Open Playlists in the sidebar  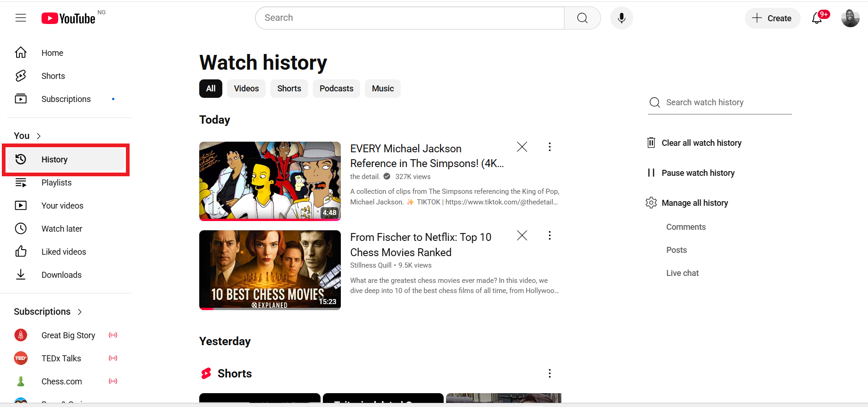click(x=65, y=183)
